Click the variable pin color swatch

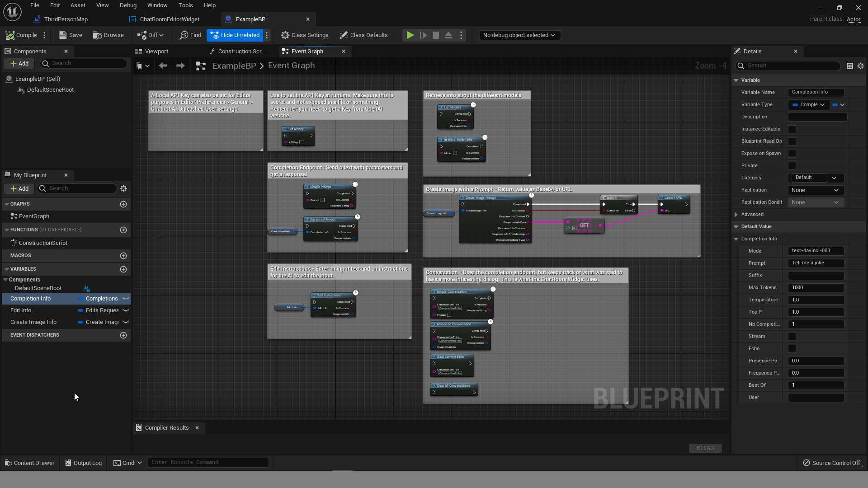pyautogui.click(x=836, y=104)
